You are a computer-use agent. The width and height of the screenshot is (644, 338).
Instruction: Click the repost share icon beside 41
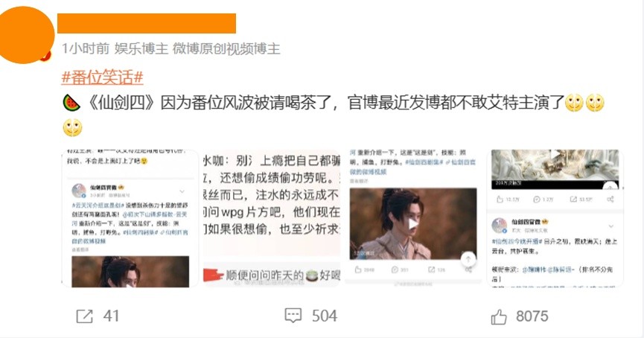point(85,316)
